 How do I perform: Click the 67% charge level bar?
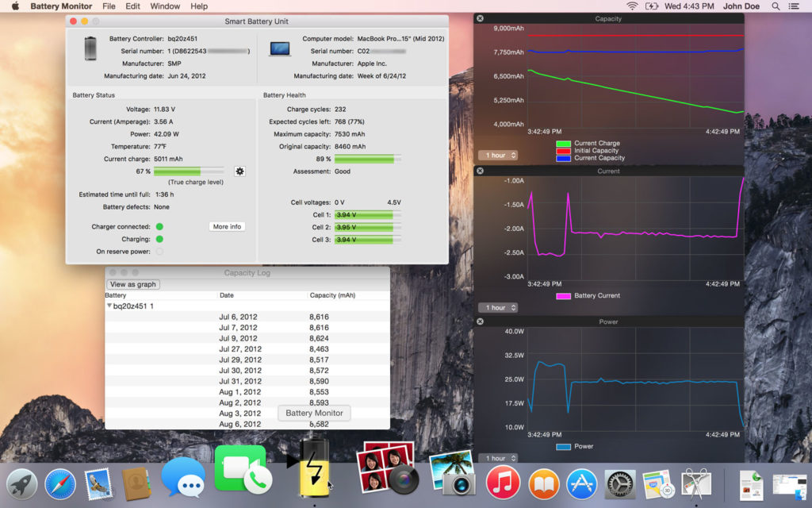pos(189,171)
